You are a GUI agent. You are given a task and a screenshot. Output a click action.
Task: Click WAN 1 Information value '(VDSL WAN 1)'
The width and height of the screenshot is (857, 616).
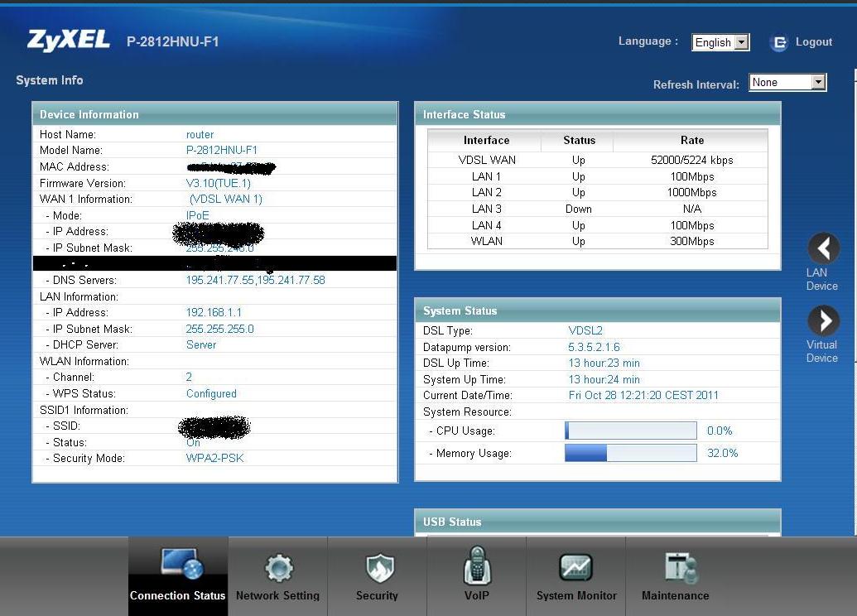coord(226,199)
